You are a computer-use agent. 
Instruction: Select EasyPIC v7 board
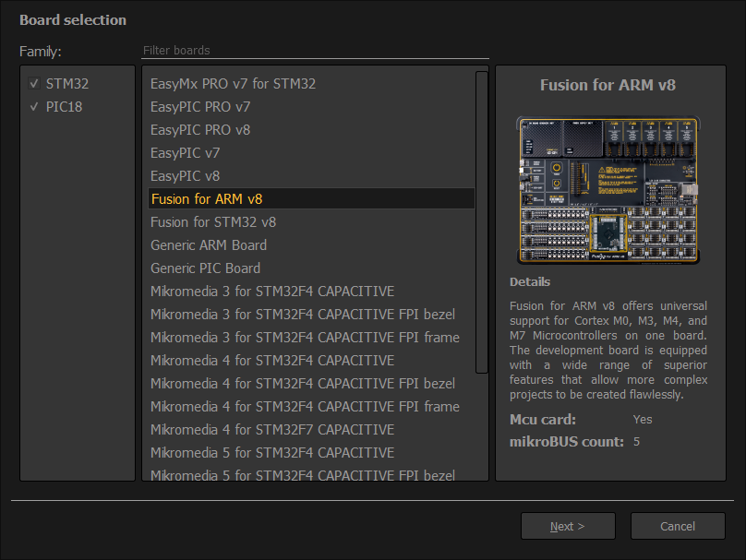point(312,153)
